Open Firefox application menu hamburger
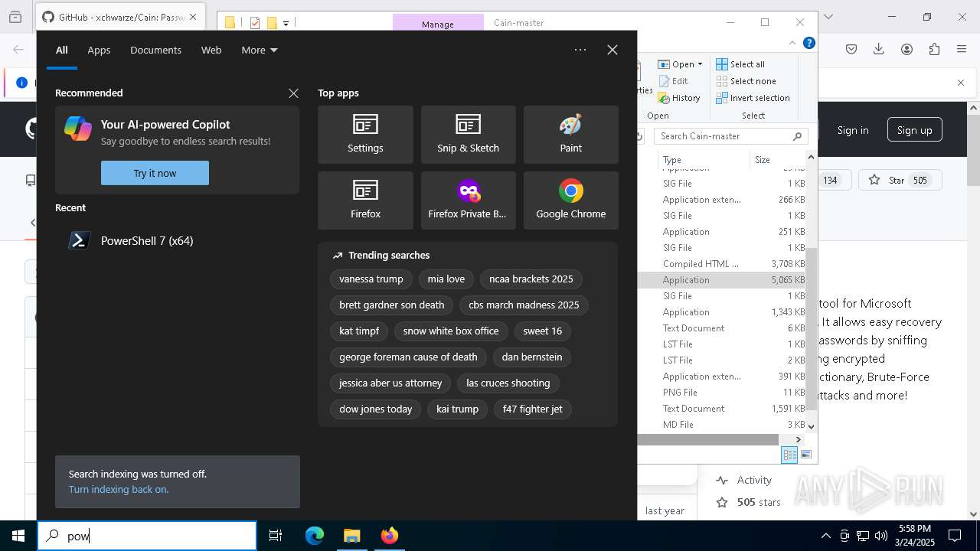The width and height of the screenshot is (980, 551). 962,49
